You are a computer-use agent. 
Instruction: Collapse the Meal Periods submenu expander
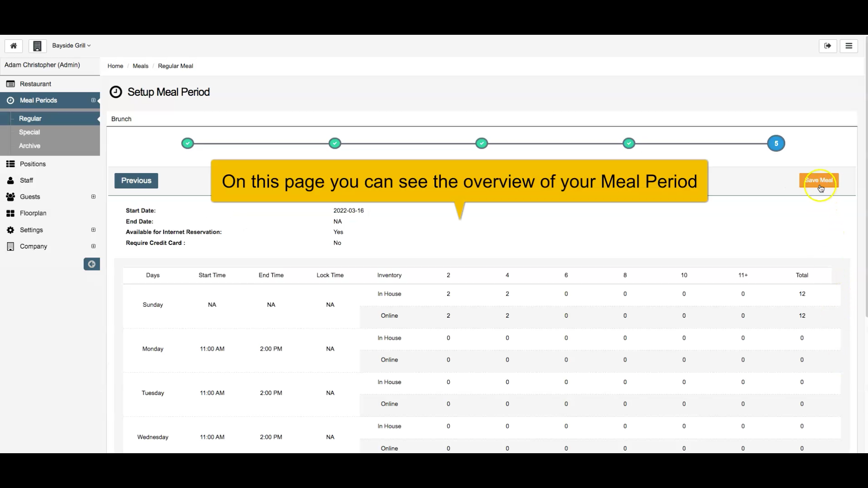click(93, 100)
